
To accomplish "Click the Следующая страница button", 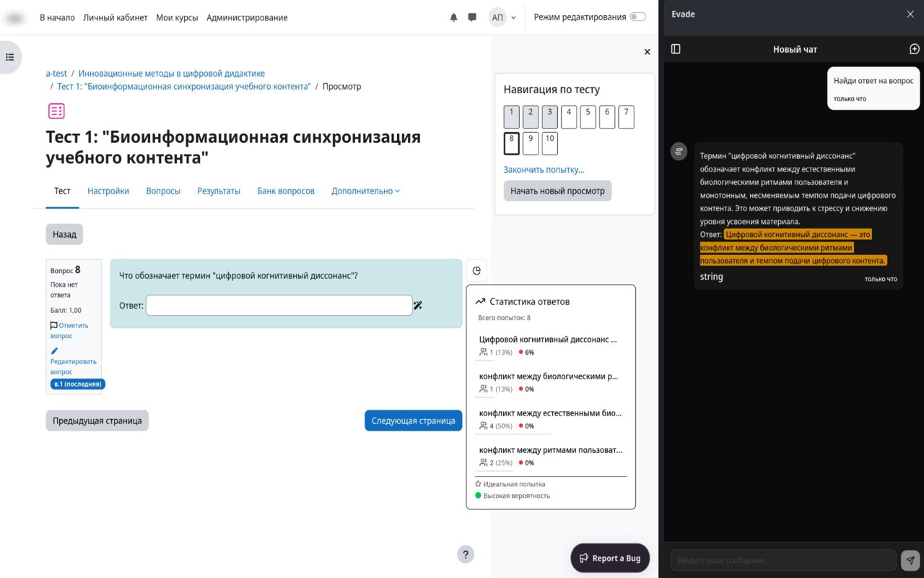I will click(x=413, y=420).
